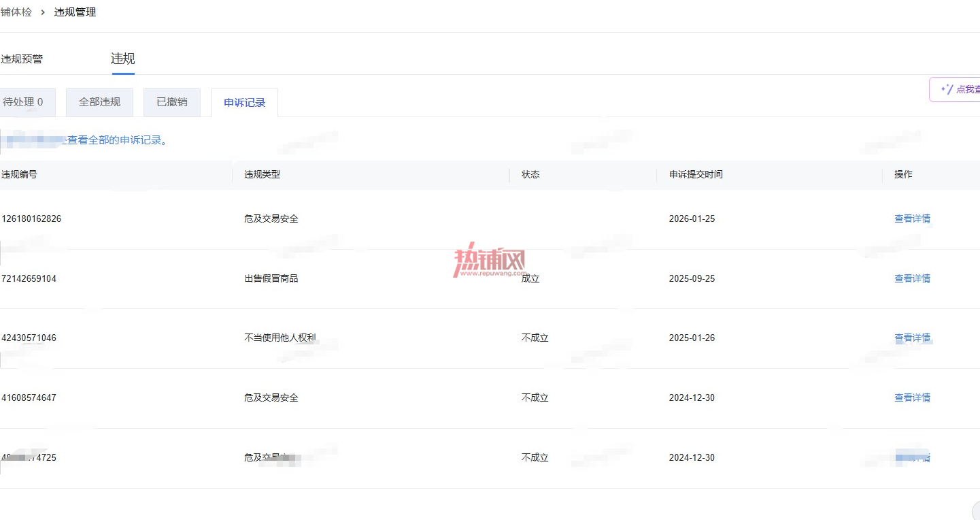Open 查看详情 for violation 72142659104
The image size is (980, 520).
coord(912,278)
